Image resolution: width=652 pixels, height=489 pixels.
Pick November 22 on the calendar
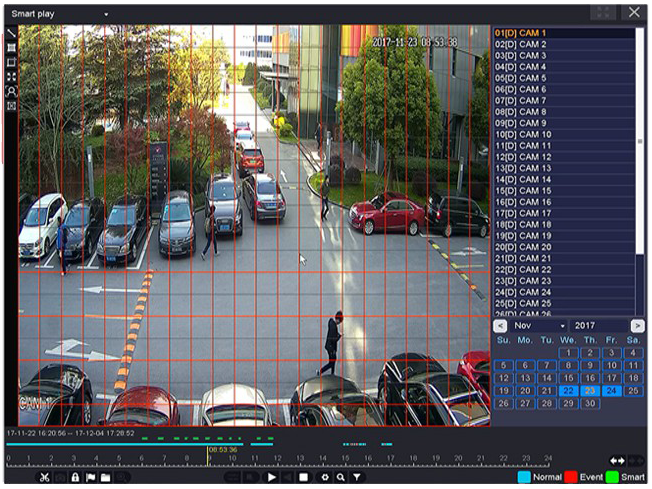(568, 391)
